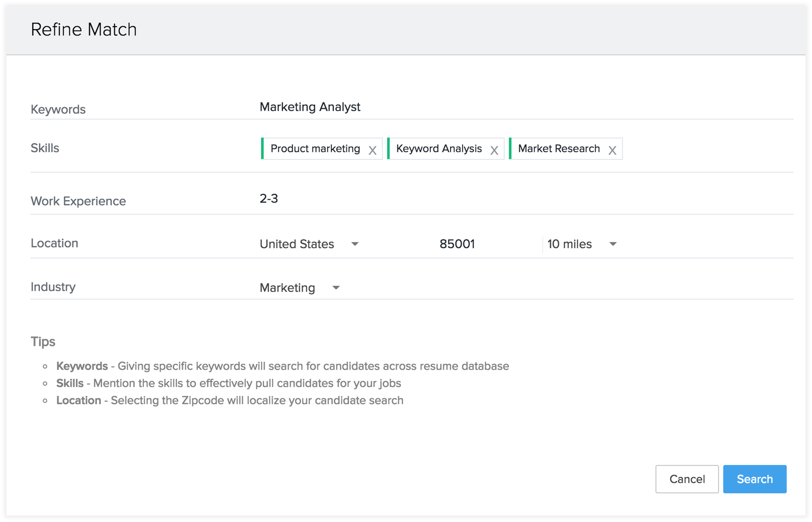Select the Product marketing tag text
The width and height of the screenshot is (812, 522).
point(315,148)
